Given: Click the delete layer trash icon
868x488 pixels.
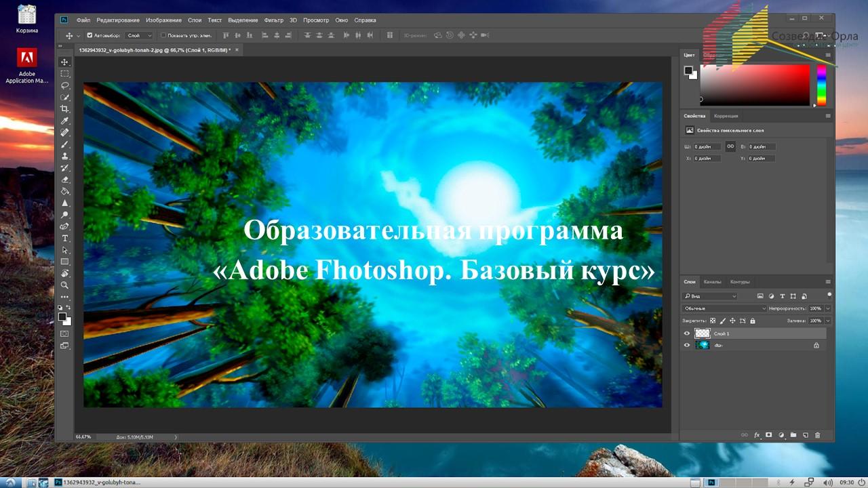Looking at the screenshot, I should (817, 435).
